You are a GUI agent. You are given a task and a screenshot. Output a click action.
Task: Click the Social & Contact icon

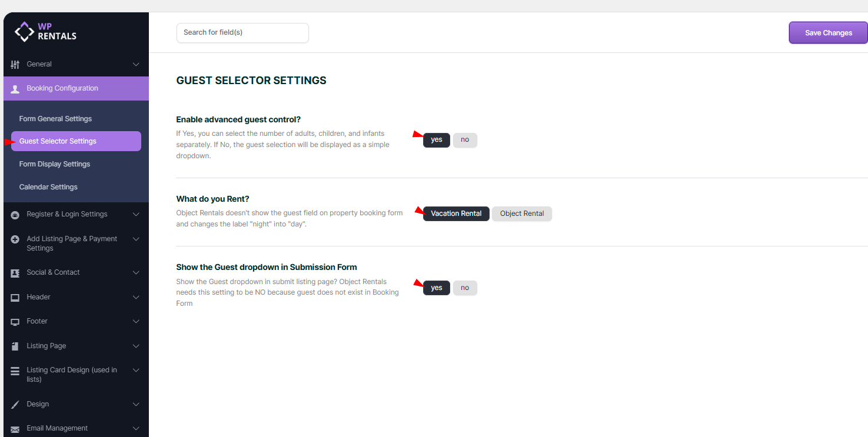15,273
